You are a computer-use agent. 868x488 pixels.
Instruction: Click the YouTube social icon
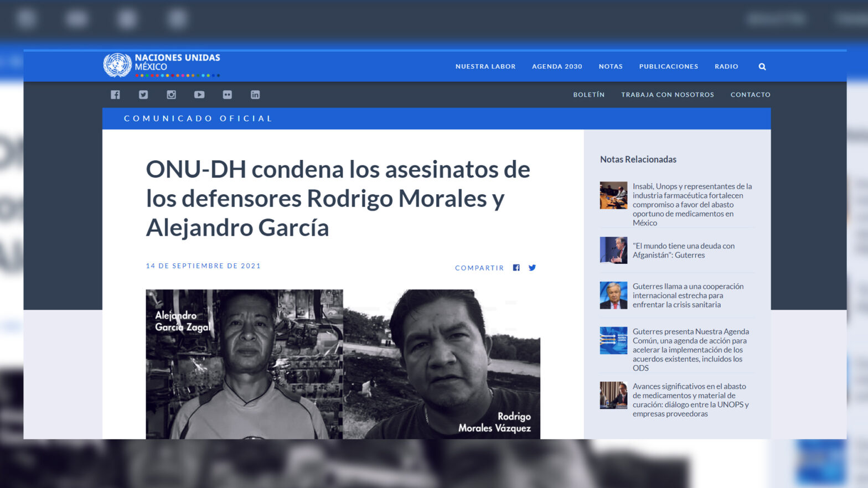(x=199, y=95)
